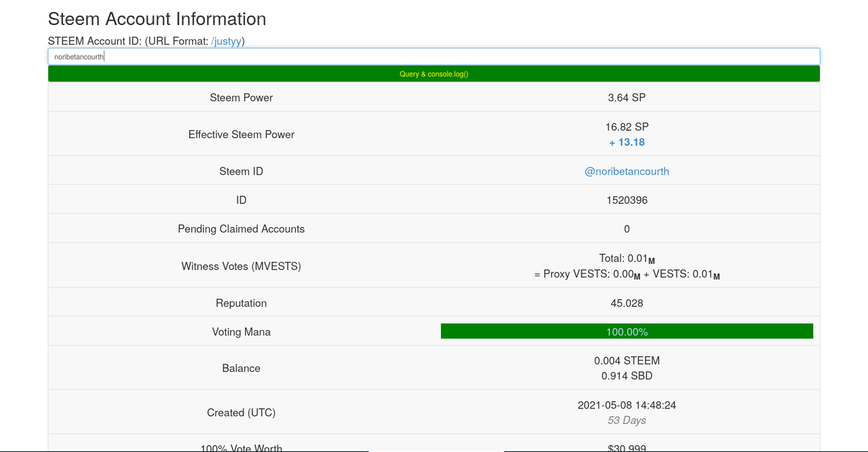The height and width of the screenshot is (452, 868).
Task: Select the Effective Steem Power label
Action: (x=241, y=134)
